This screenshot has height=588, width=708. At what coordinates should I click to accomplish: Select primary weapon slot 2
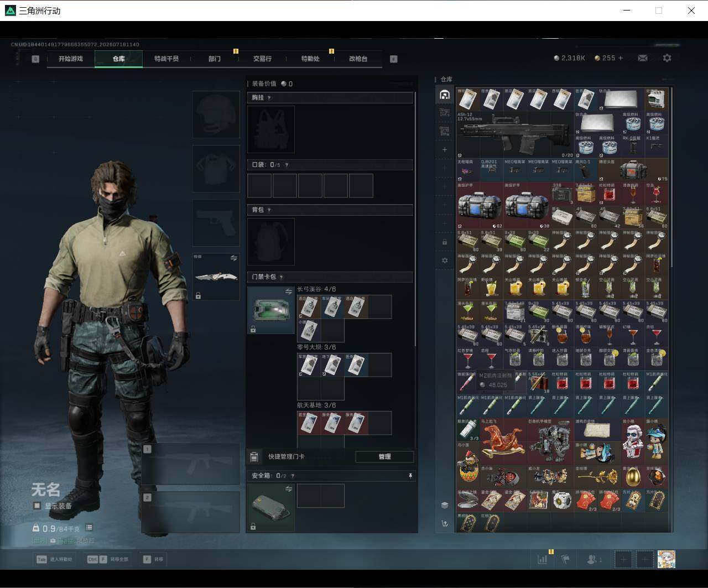tap(191, 512)
